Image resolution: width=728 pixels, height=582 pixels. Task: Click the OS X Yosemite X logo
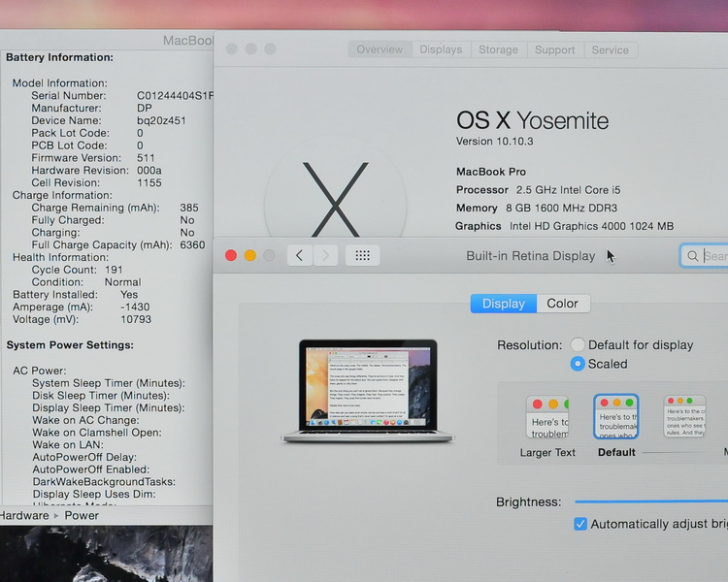pos(336,200)
